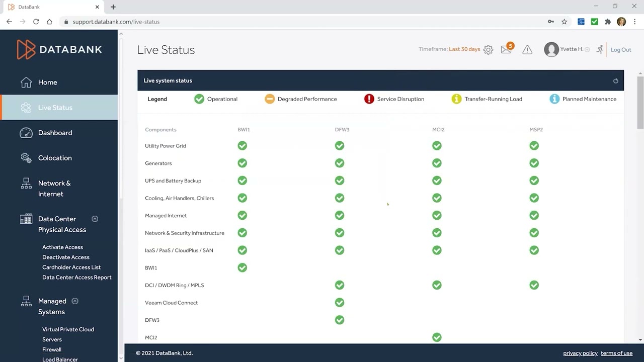This screenshot has height=362, width=644.
Task: Click IaaS / PaaS / CloudPlus / SAN label
Action: tap(179, 250)
